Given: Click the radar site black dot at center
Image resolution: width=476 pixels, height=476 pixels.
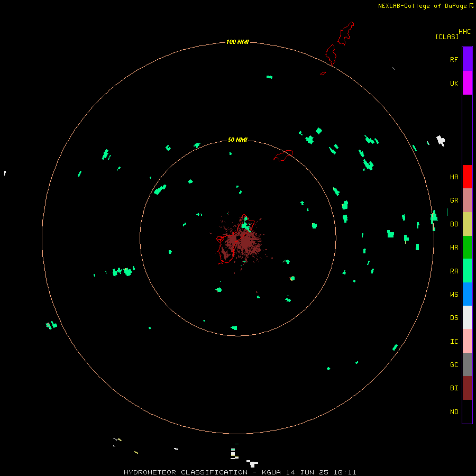Looking at the screenshot, I should click(x=239, y=237).
